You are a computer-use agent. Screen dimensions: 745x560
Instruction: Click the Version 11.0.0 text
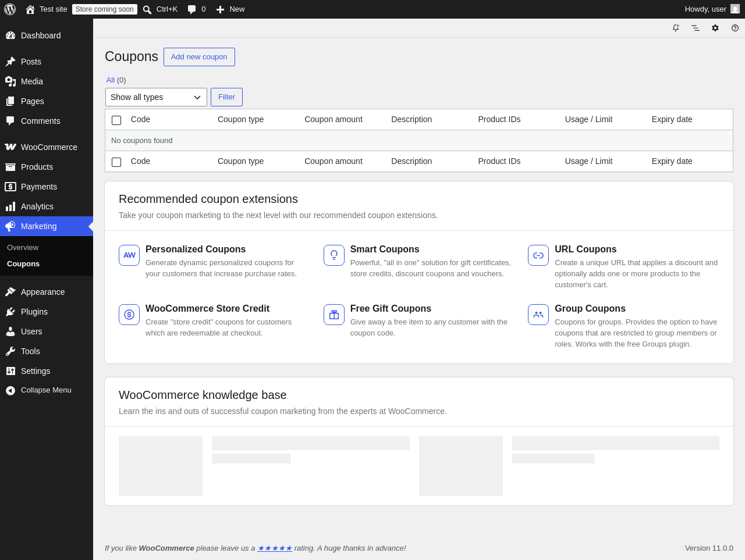tap(709, 548)
